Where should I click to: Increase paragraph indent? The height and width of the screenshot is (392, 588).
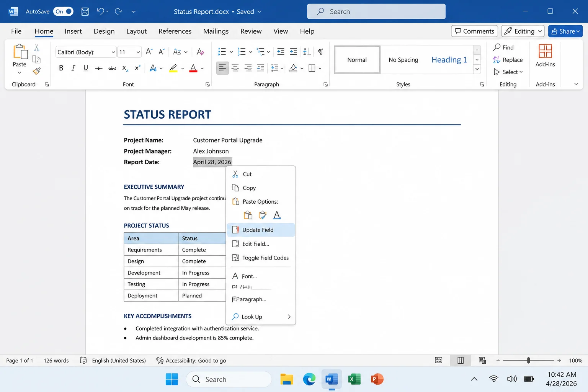click(293, 52)
